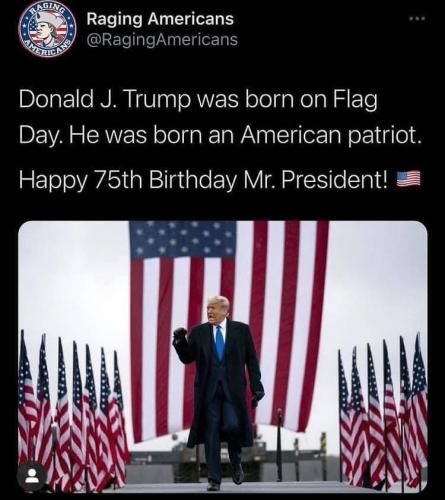Click the minuteman face in avatar logo
Viewport: 445px width, 500px height.
[x=46, y=29]
